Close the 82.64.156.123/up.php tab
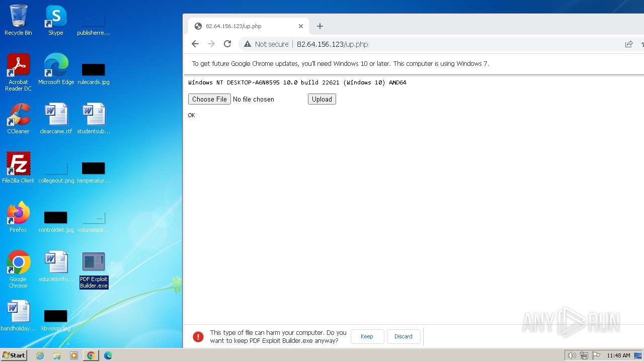This screenshot has width=644, height=362. (x=301, y=26)
